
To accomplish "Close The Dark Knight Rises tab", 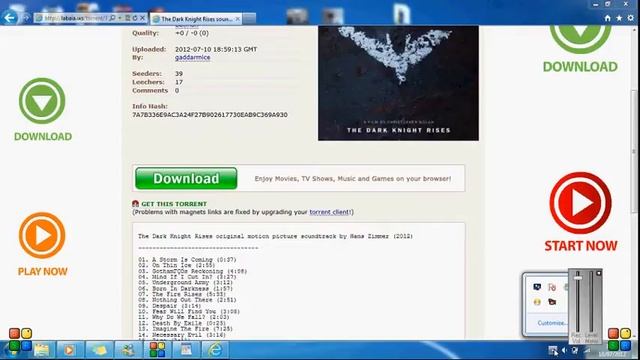I will pos(238,19).
